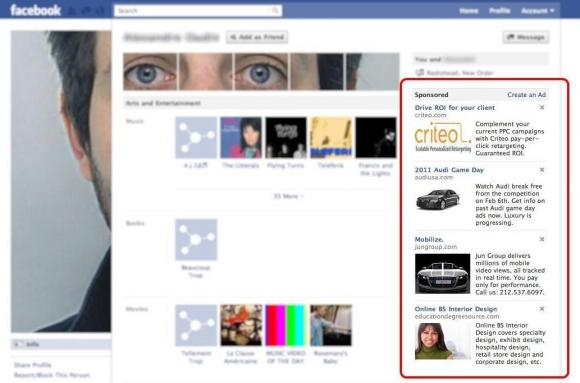Viewport: 580px width, 383px height.
Task: Focus the Search input field
Action: (x=193, y=11)
